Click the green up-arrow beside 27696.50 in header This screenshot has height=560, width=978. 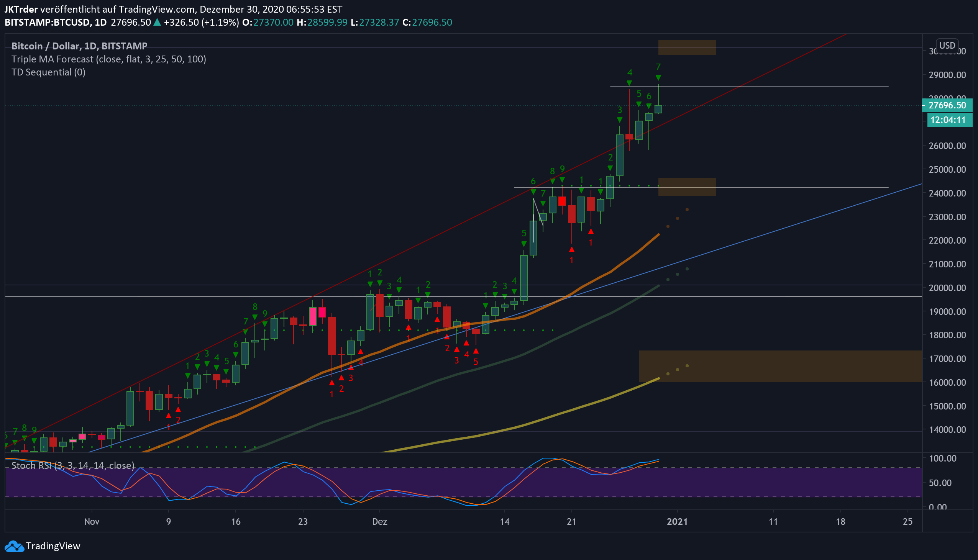(x=157, y=22)
